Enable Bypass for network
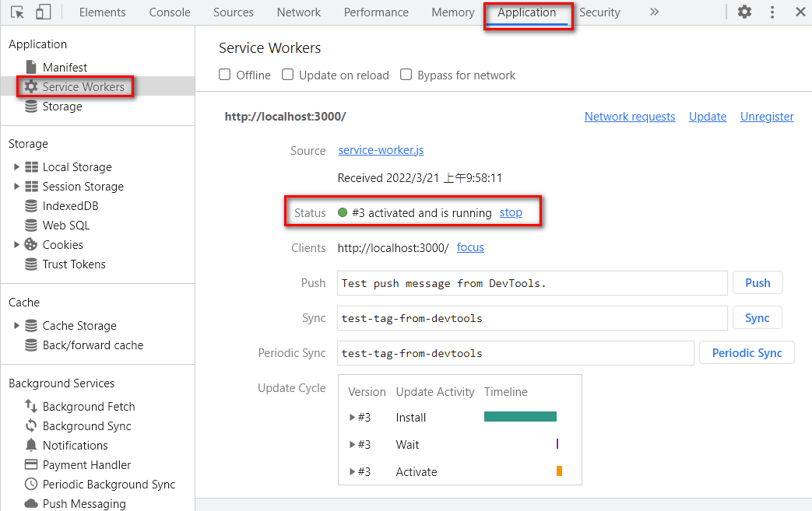Viewport: 812px width, 511px height. click(x=406, y=75)
